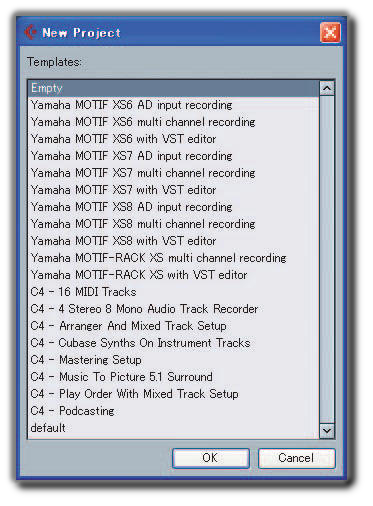This screenshot has height=506, width=373.
Task: Select Yamaha MOTIF XS6 AD input recording
Action: (173, 105)
